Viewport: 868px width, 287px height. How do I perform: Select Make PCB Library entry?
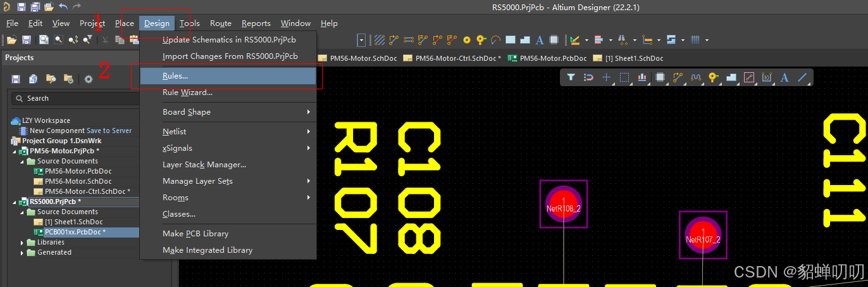coord(228,234)
